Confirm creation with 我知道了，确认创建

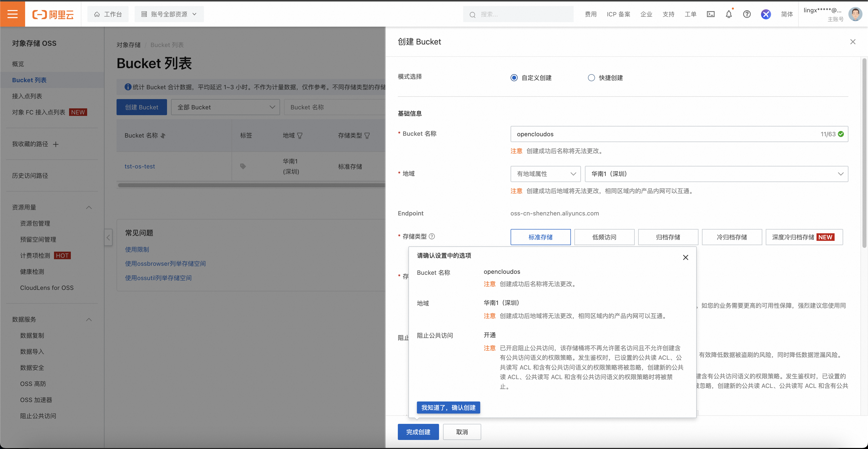click(448, 408)
